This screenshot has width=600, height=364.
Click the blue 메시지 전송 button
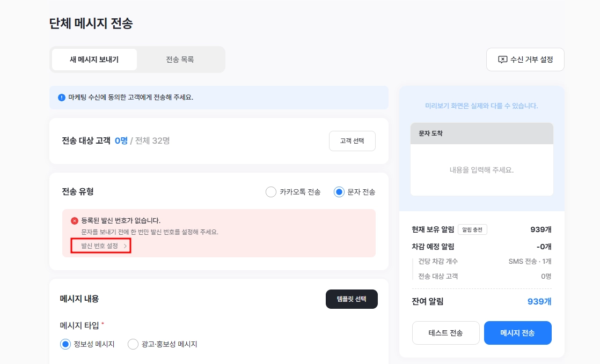(x=518, y=333)
